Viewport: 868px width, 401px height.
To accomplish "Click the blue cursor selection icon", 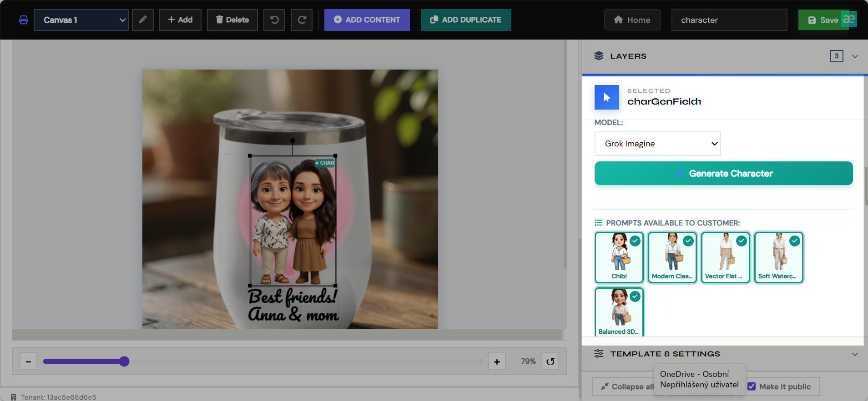I will (607, 97).
